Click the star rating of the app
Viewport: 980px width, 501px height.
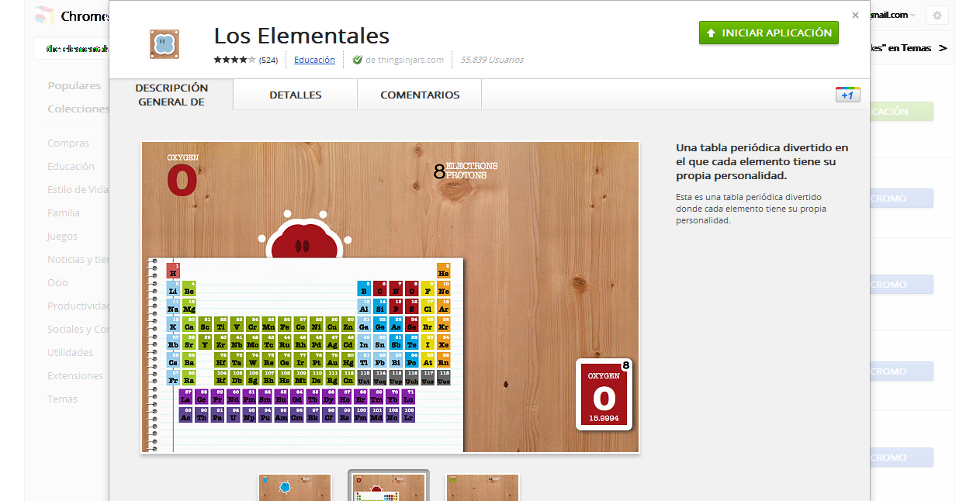[x=234, y=60]
